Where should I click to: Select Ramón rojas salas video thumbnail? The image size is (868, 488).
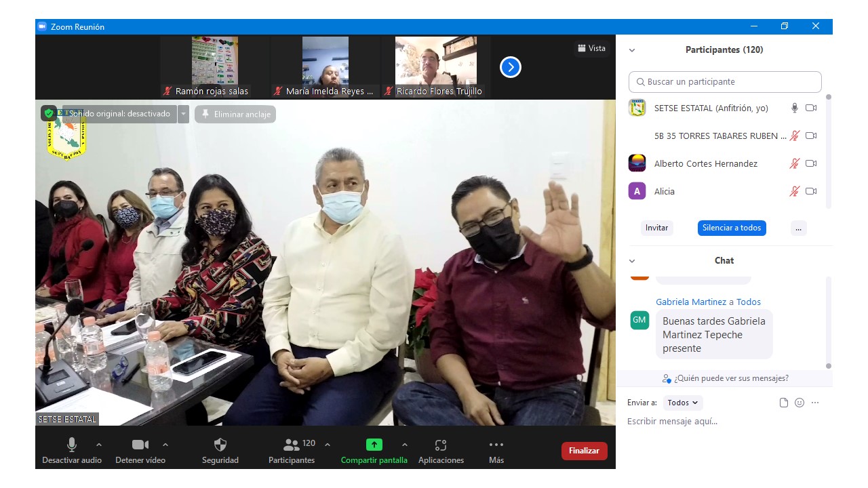(x=215, y=66)
